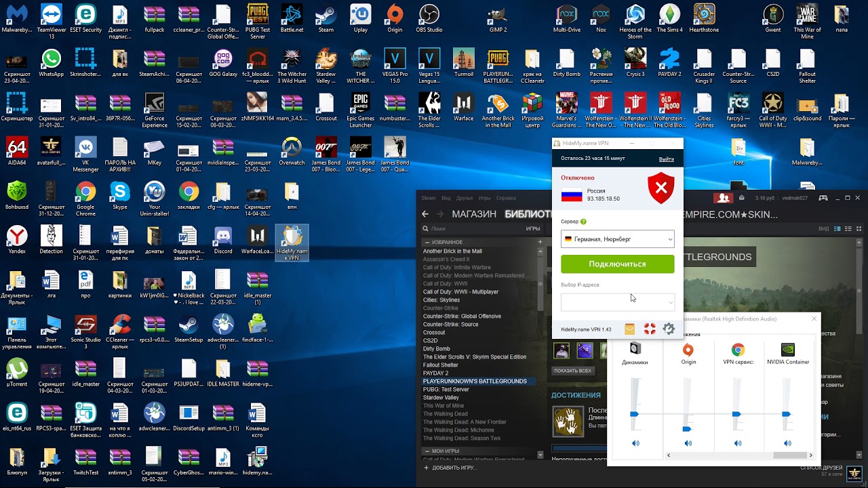Open Epic Games Launcher desktop icon
Screen dimensions: 868x488
click(360, 110)
